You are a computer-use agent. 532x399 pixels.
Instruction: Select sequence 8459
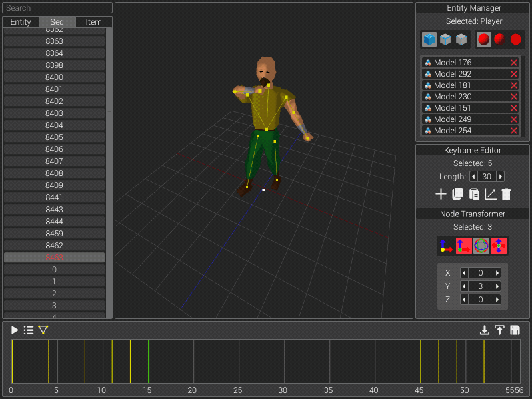(x=54, y=234)
